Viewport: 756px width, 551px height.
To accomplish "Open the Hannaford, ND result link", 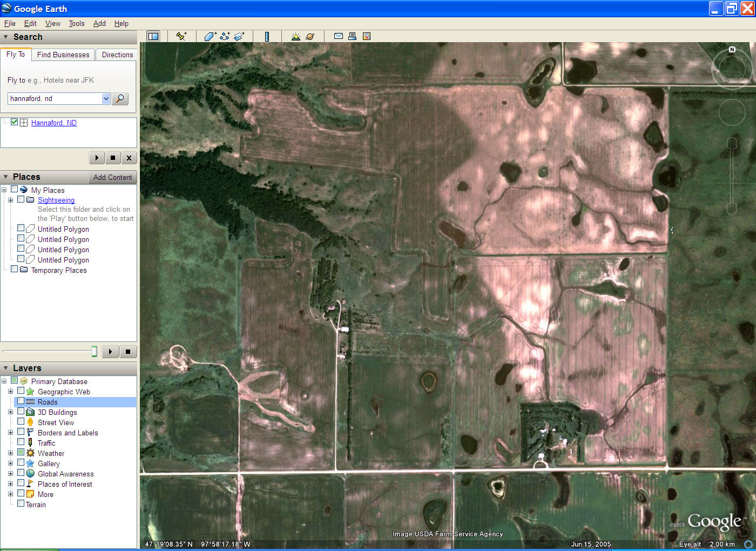I will (x=54, y=123).
